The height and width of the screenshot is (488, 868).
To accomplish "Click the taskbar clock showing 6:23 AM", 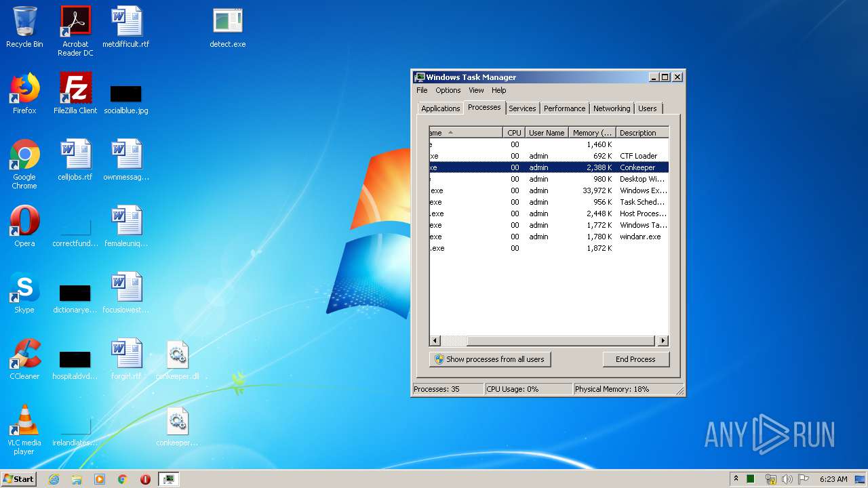I will point(833,479).
